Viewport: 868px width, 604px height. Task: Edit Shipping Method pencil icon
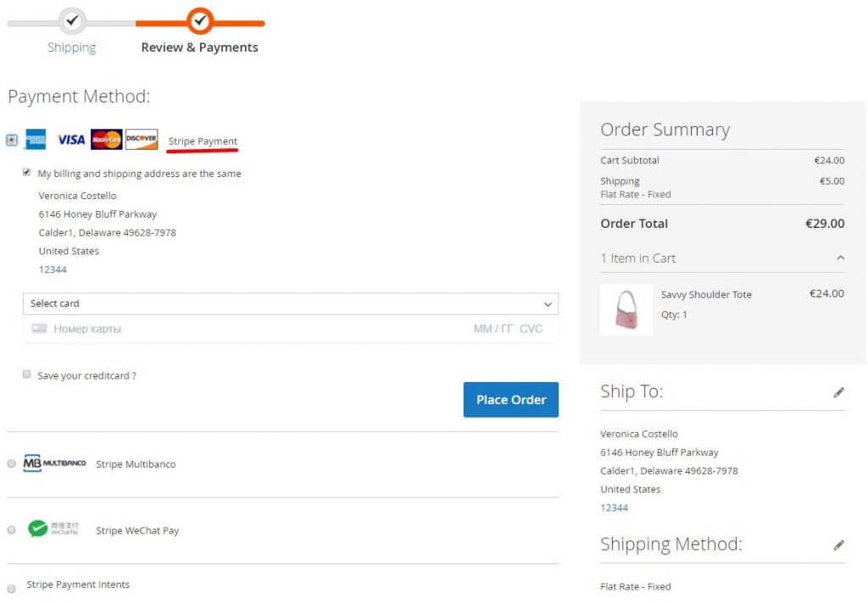pos(838,545)
